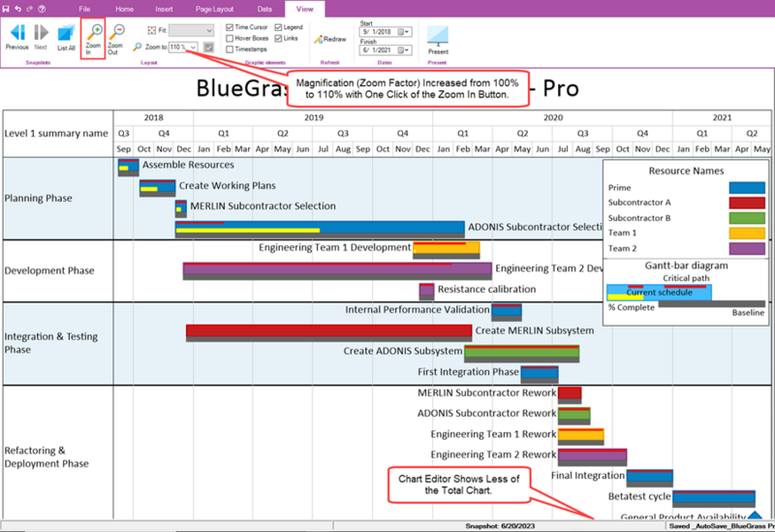Click the Save icon in the title bar
775x532 pixels.
click(6, 9)
